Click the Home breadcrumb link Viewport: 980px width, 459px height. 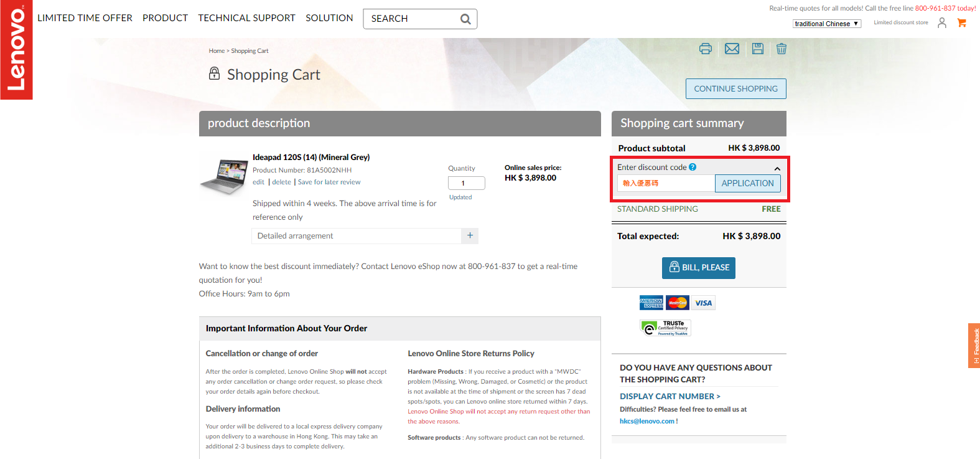[217, 51]
